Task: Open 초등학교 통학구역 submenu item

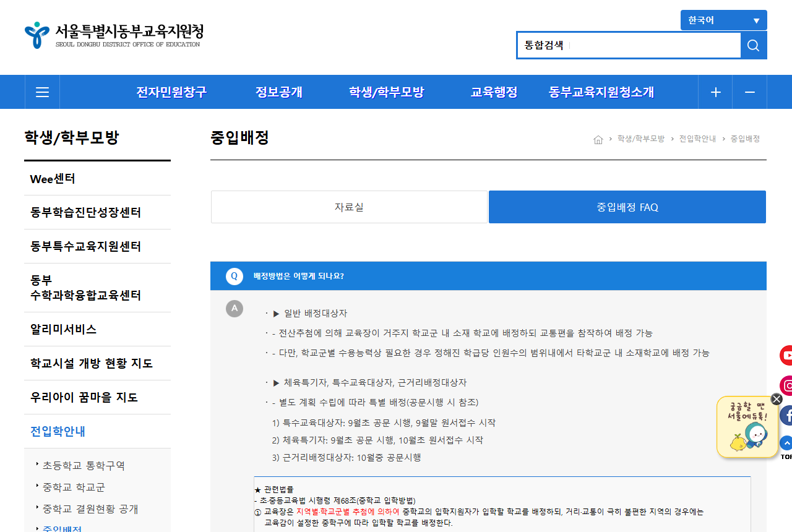Action: (84, 465)
